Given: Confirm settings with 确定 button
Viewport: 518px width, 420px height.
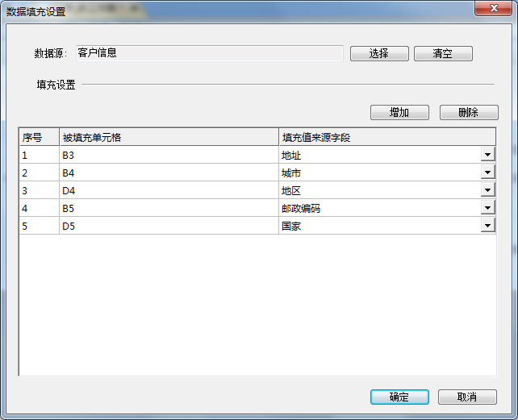Looking at the screenshot, I should click(x=399, y=397).
